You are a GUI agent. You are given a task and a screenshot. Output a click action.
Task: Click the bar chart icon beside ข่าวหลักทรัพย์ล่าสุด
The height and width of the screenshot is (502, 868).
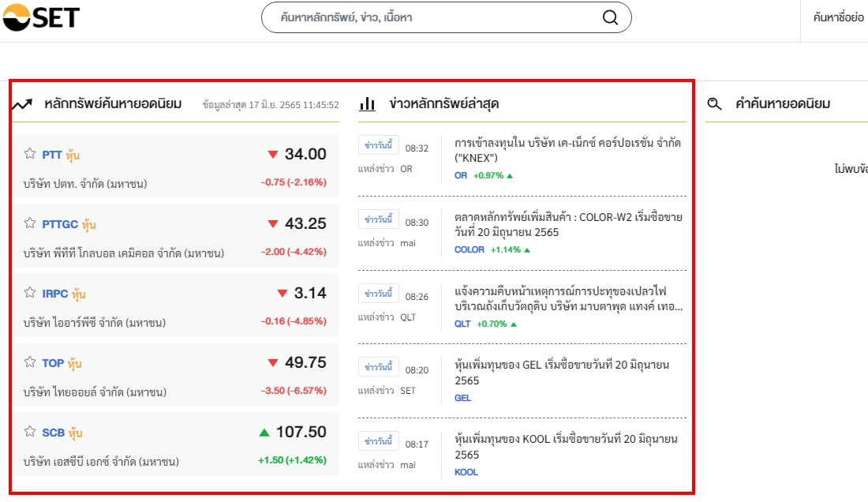(x=367, y=103)
